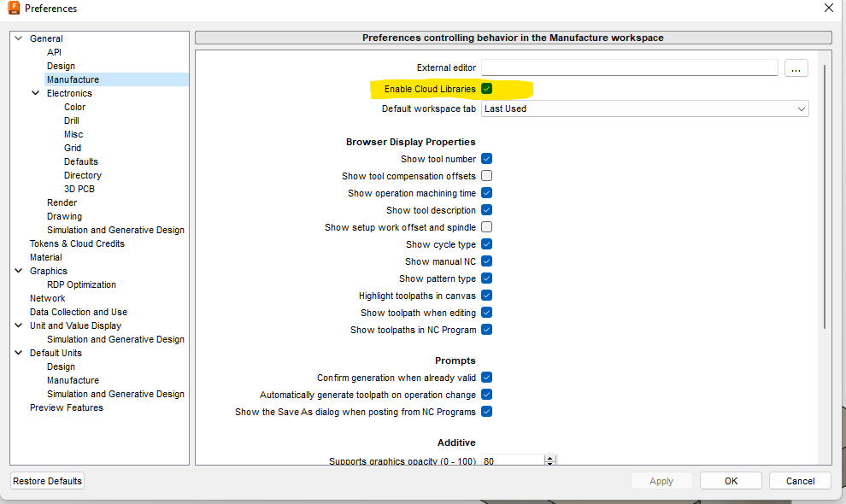Click Supports graphics opacity value field
Image resolution: width=846 pixels, height=504 pixels.
coord(513,460)
